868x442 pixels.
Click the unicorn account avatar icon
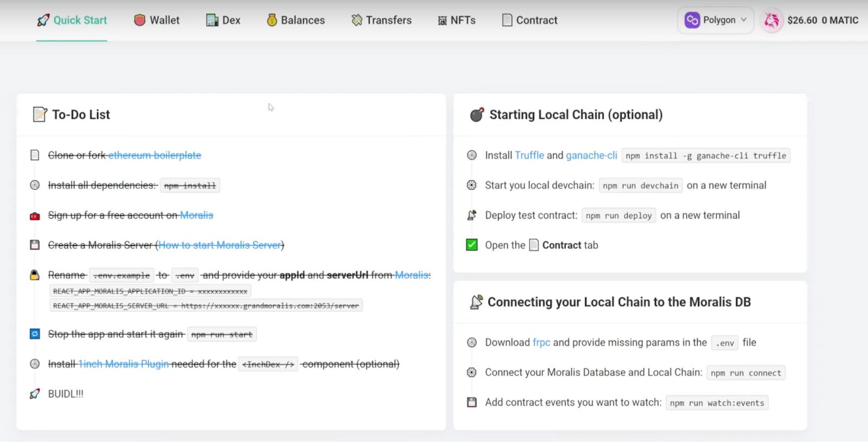pos(771,21)
